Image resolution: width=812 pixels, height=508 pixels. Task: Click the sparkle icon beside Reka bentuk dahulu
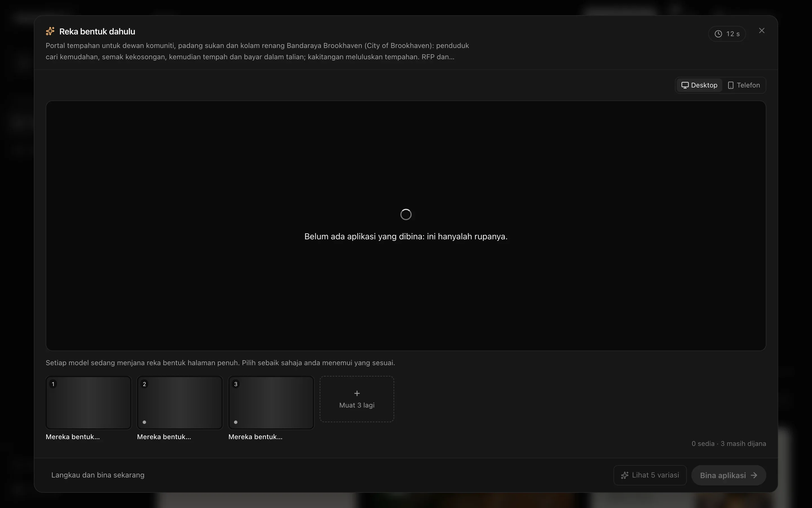click(50, 31)
